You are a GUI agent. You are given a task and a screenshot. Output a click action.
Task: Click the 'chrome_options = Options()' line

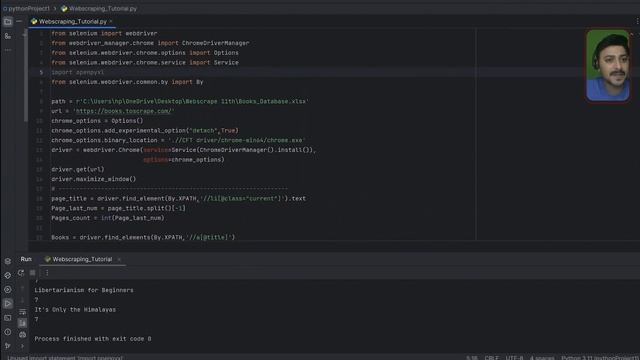click(x=97, y=121)
